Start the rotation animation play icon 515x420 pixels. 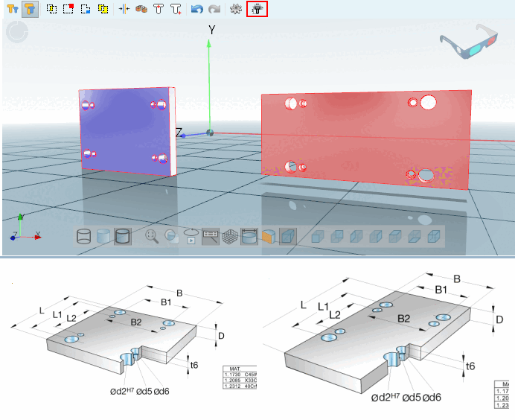[191, 236]
